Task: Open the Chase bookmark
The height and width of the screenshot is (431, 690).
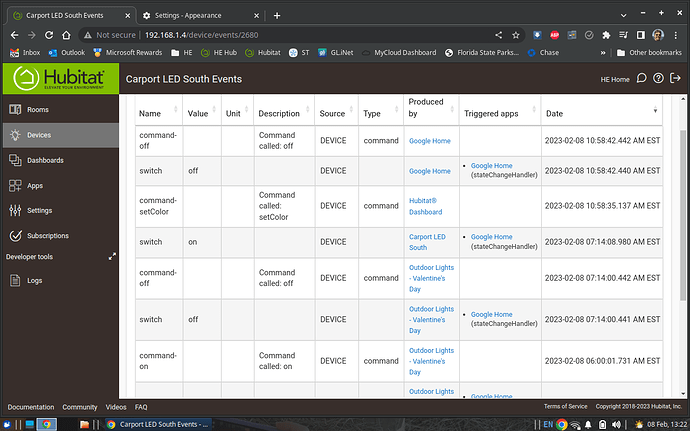Action: (543, 52)
